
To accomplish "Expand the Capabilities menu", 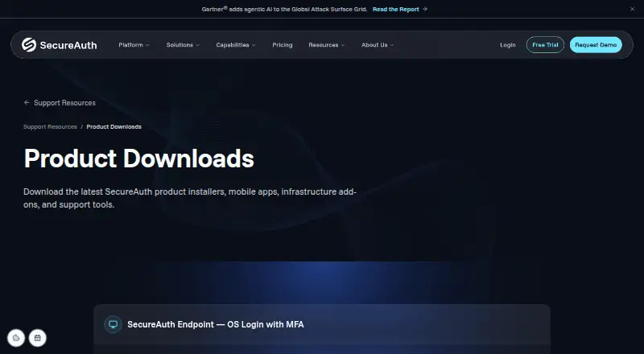I will [x=236, y=45].
